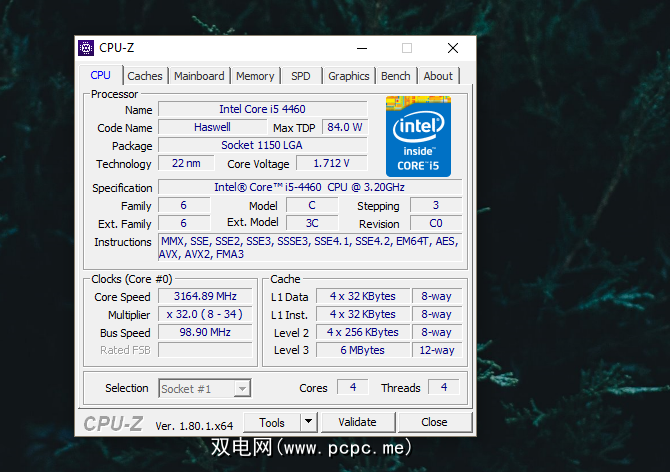Click the Family value field
The height and width of the screenshot is (472, 670).
coord(184,205)
